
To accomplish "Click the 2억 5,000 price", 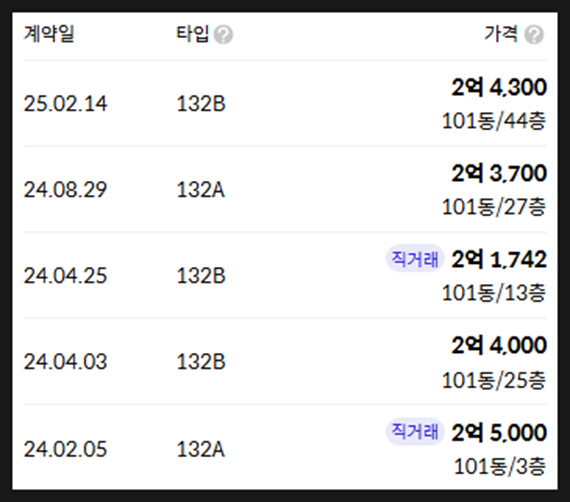I will 499,433.
